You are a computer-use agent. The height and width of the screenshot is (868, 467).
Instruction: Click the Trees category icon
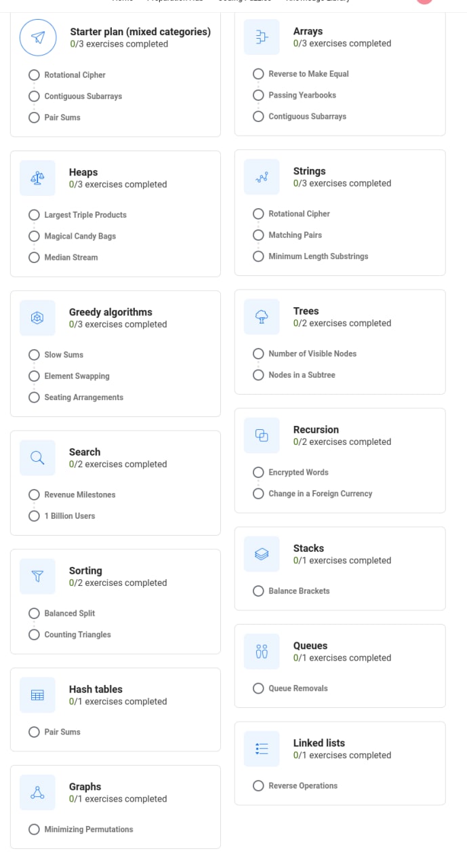pyautogui.click(x=261, y=316)
